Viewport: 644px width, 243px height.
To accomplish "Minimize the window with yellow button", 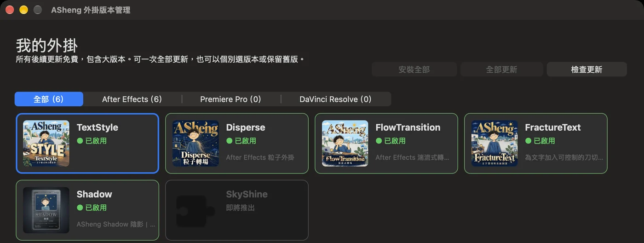I will pyautogui.click(x=23, y=10).
